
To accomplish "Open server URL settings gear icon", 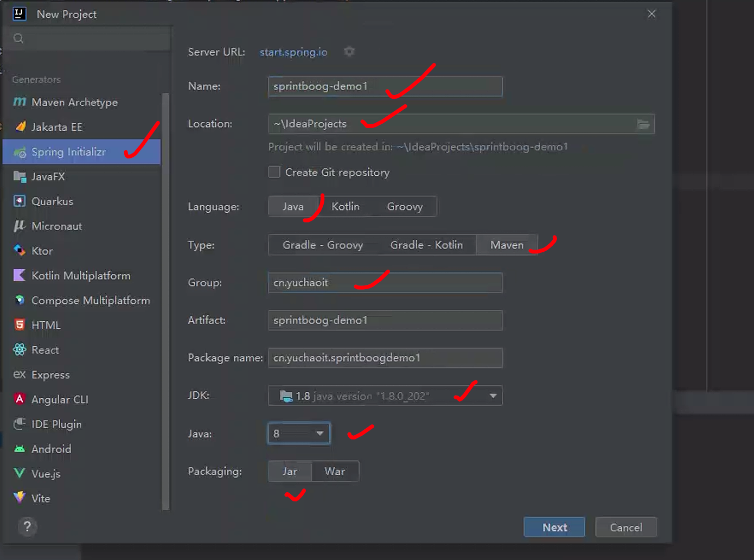I will 349,52.
